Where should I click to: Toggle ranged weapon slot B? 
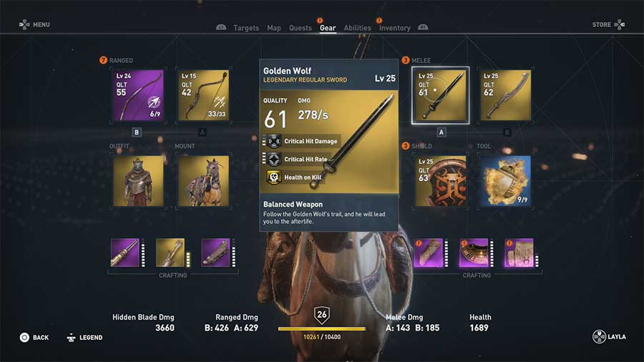click(x=137, y=132)
